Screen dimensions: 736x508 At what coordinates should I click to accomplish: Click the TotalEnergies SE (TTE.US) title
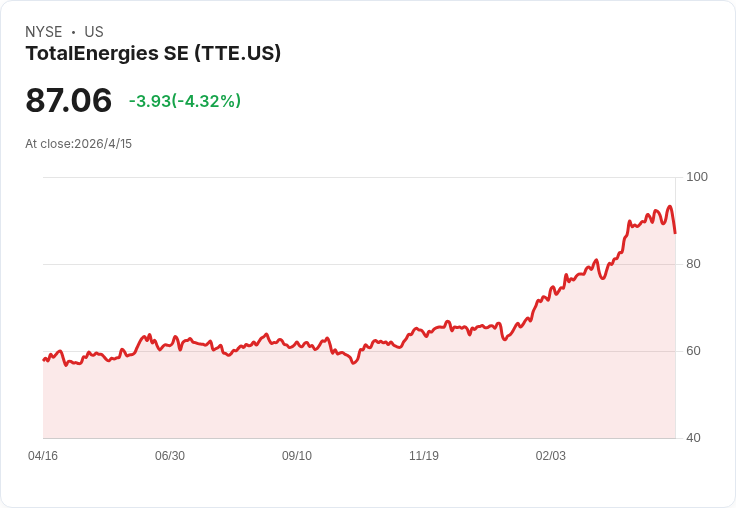pos(153,54)
